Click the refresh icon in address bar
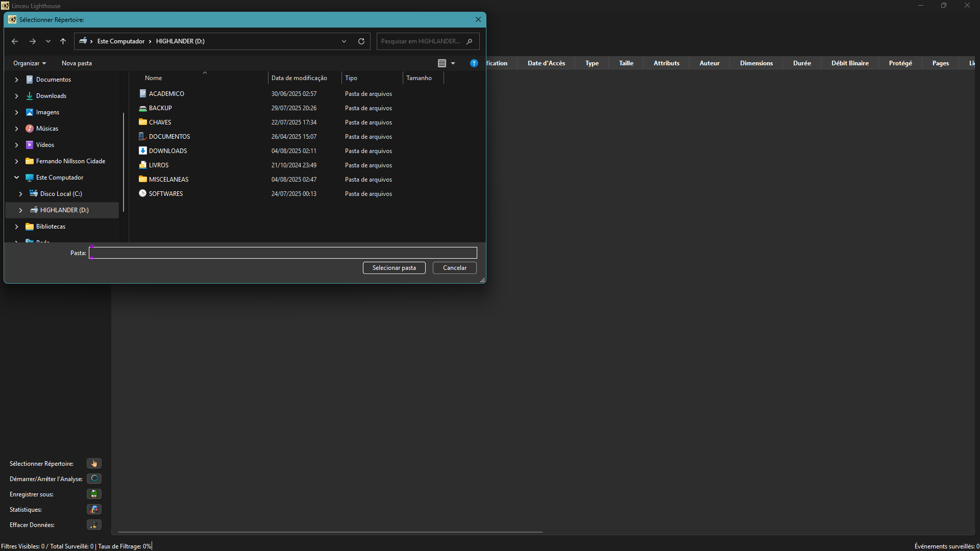The height and width of the screenshot is (551, 980). click(361, 41)
